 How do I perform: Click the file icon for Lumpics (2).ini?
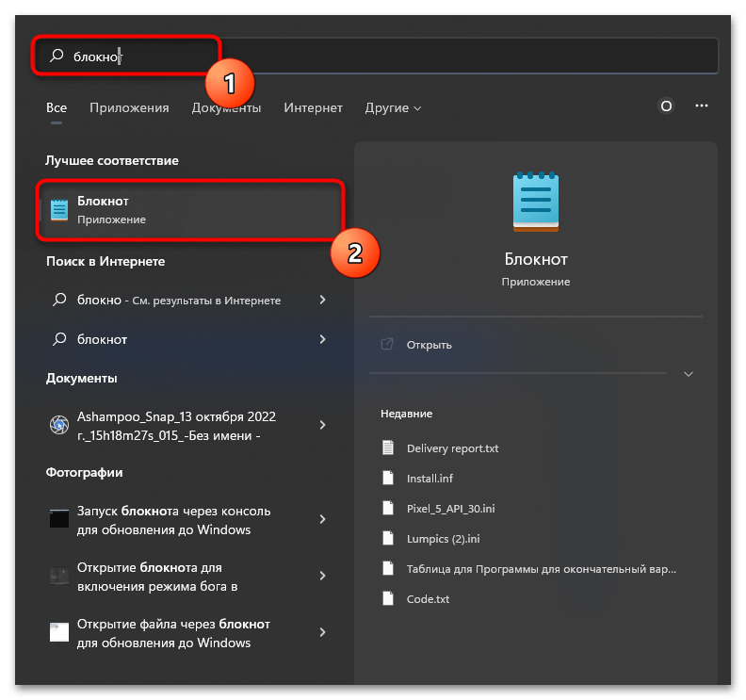[388, 538]
